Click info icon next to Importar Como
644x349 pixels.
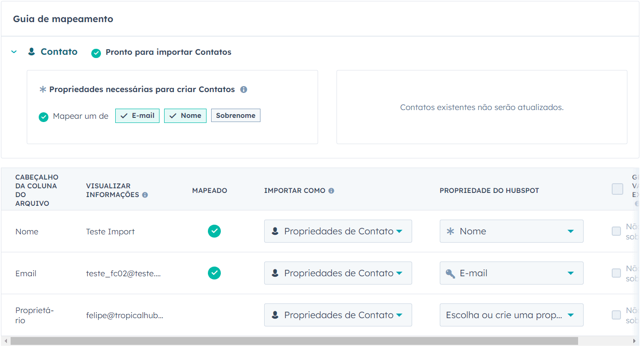click(x=331, y=191)
